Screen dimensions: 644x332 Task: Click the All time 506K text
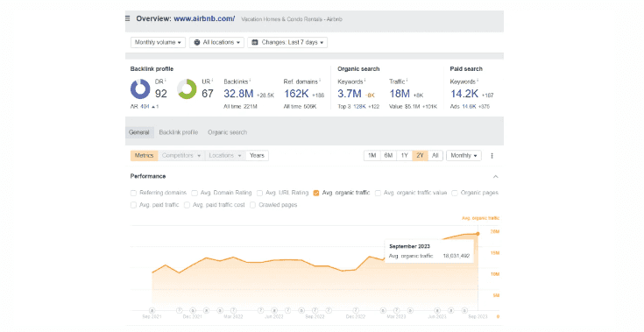[x=301, y=107]
